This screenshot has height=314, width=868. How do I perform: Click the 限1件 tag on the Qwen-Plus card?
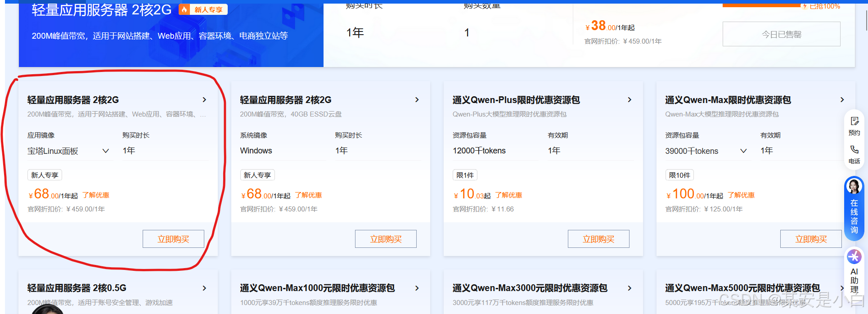pos(465,175)
